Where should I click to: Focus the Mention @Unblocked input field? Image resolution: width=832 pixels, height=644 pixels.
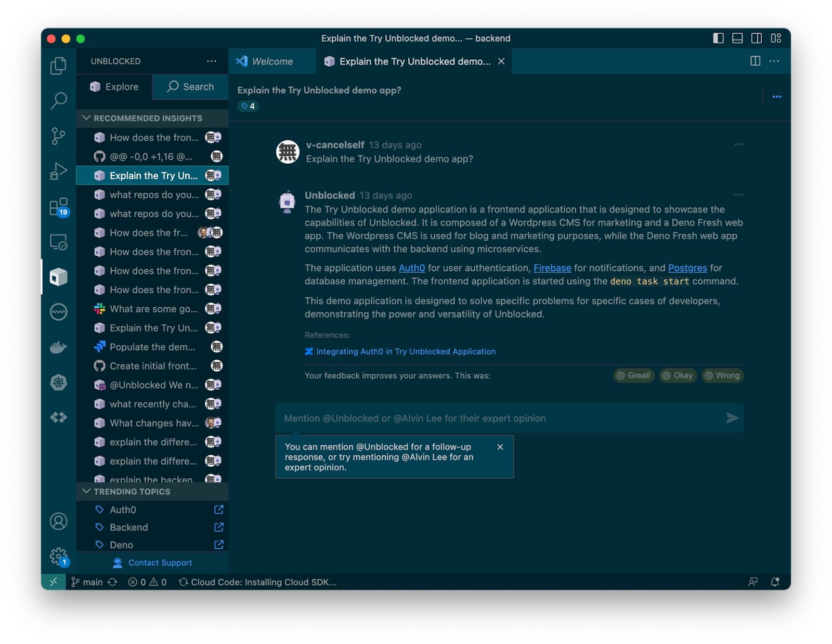coord(510,418)
